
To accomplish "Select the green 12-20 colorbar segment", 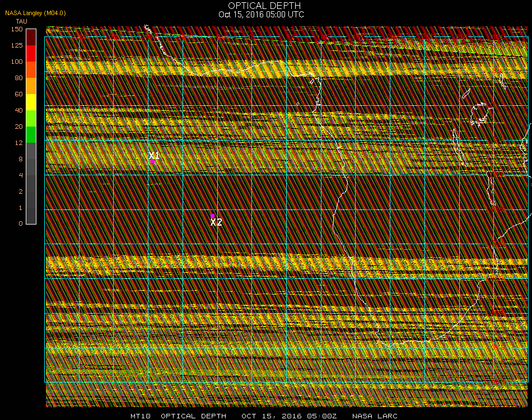I will point(31,135).
